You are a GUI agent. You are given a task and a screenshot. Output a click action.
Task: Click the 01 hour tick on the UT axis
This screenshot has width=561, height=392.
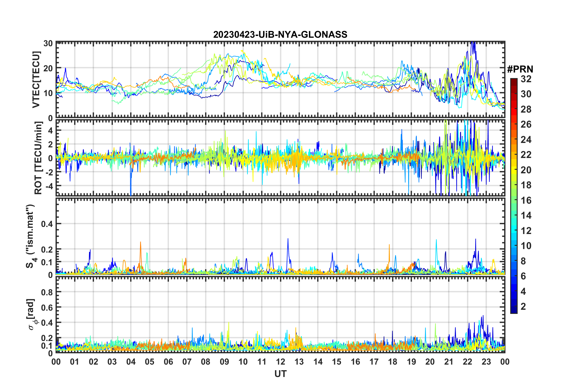point(75,362)
